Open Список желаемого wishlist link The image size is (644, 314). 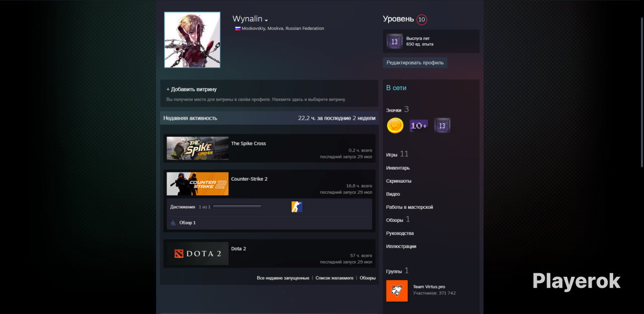point(335,278)
